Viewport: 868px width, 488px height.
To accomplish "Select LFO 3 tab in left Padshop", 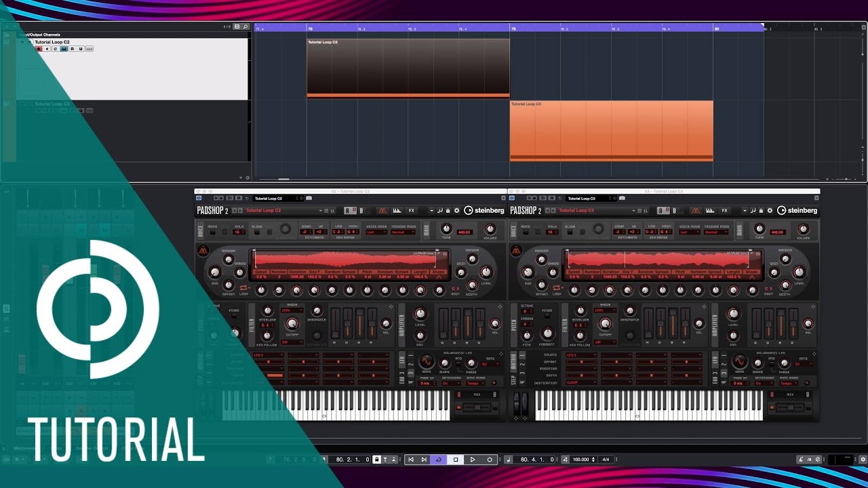I will click(x=410, y=373).
